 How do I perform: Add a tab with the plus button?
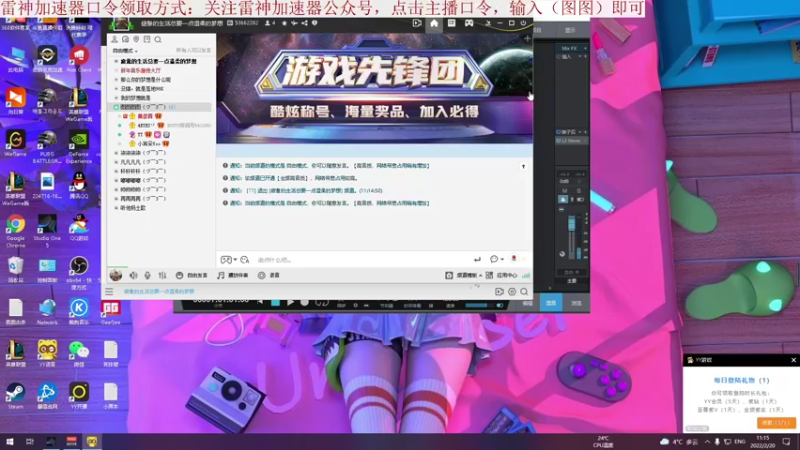[527, 39]
